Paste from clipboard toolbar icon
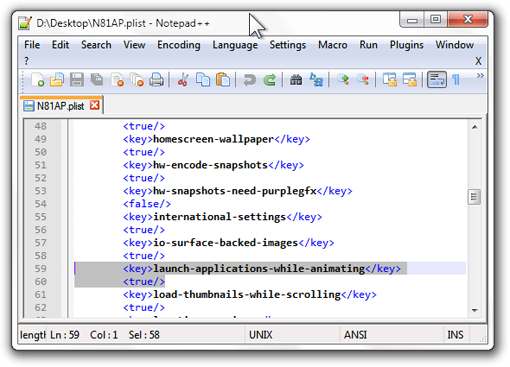 pos(223,80)
